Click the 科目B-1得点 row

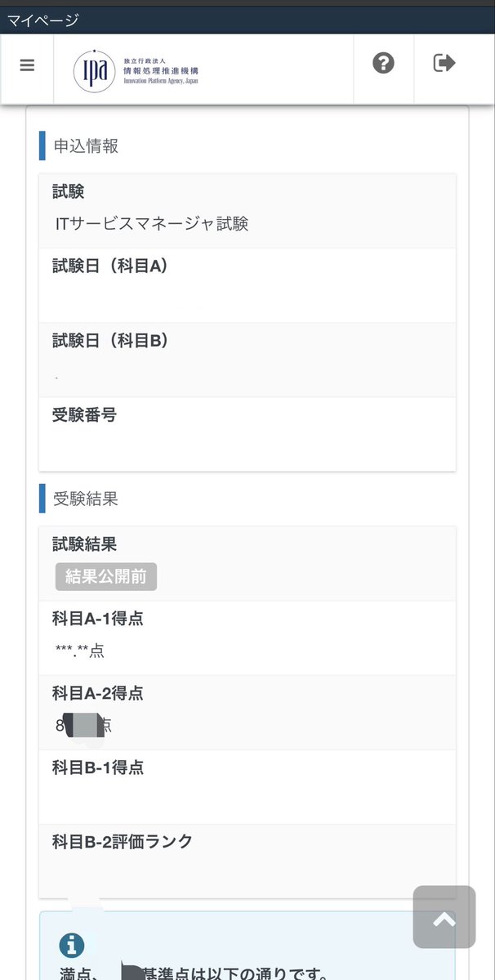(x=247, y=787)
